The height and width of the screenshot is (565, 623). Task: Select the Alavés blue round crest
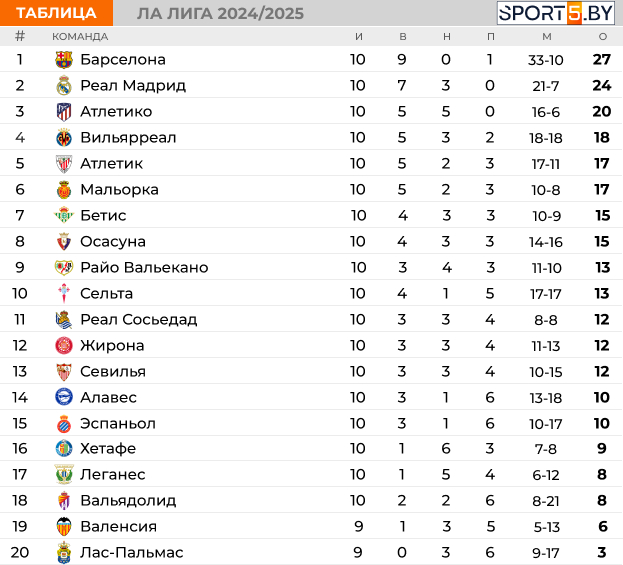[64, 397]
